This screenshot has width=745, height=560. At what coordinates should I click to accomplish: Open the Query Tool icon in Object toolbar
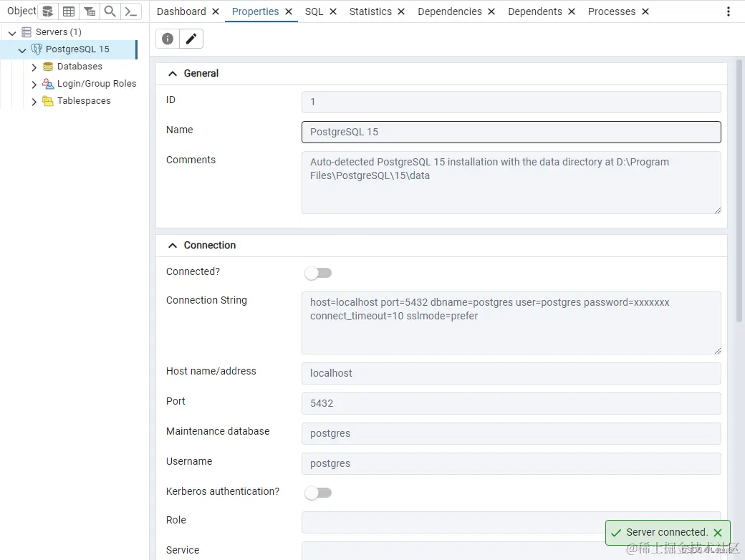tap(47, 11)
